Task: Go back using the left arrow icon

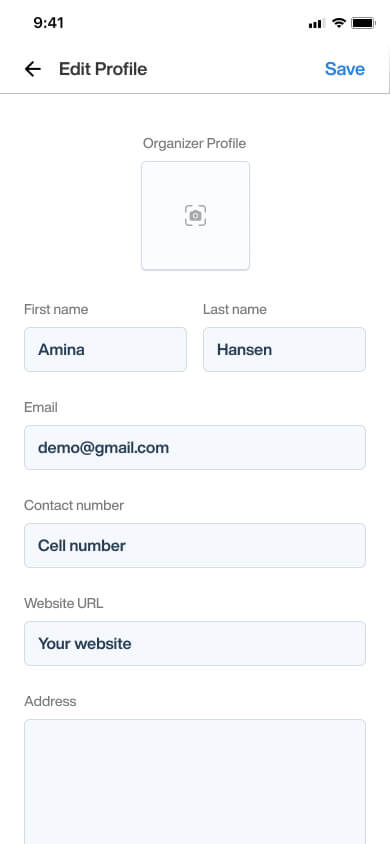Action: [33, 69]
